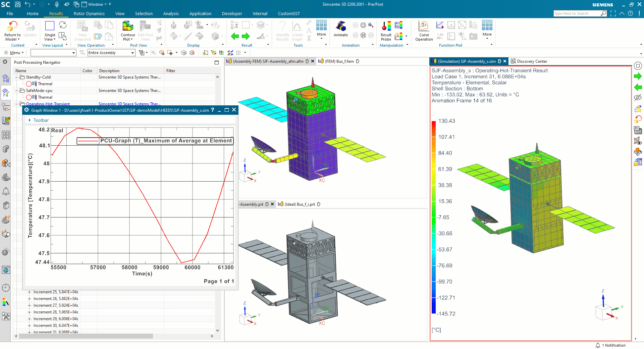Toggle the Standby-Cold Thermal result circle

[29, 84]
